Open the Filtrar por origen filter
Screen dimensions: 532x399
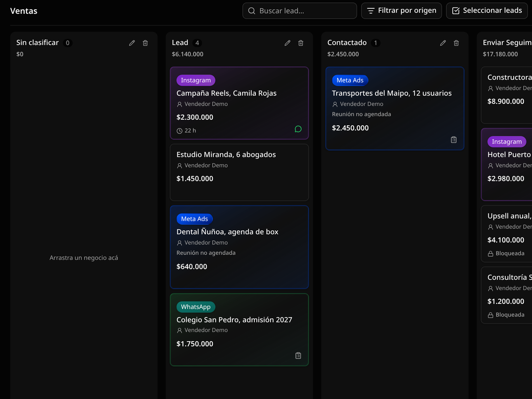click(x=402, y=11)
